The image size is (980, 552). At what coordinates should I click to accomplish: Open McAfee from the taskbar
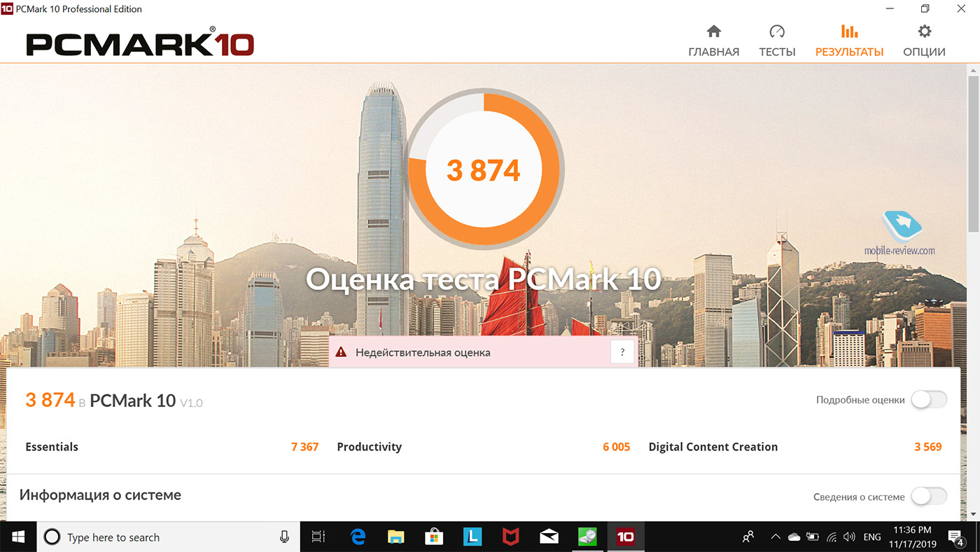coord(511,537)
